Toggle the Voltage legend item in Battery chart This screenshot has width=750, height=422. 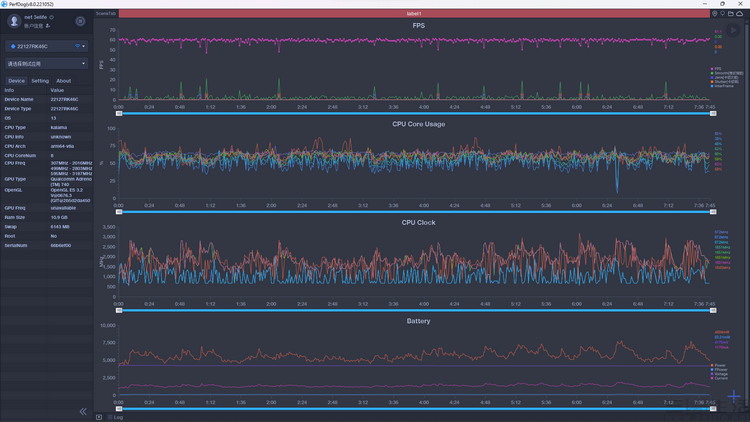[719, 374]
